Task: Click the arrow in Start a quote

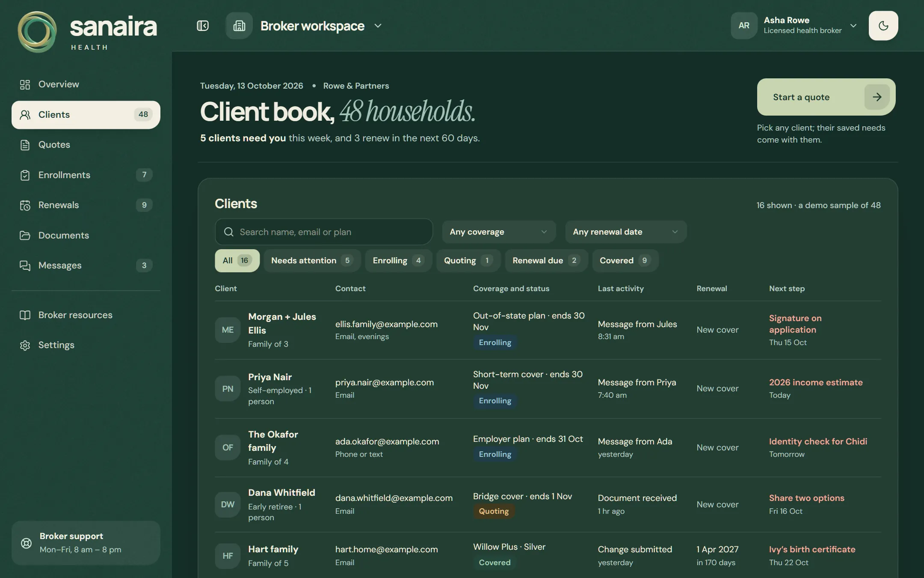Action: click(x=877, y=97)
